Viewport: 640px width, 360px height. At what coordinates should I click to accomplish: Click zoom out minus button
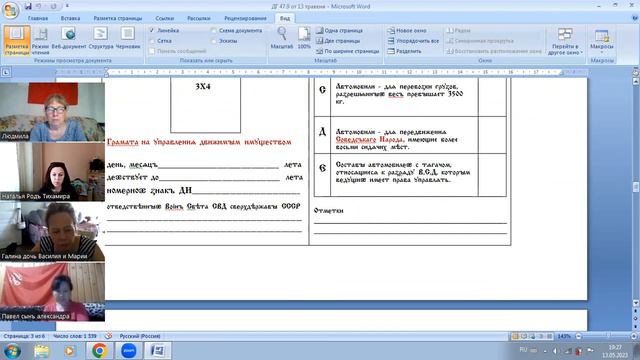(x=578, y=336)
